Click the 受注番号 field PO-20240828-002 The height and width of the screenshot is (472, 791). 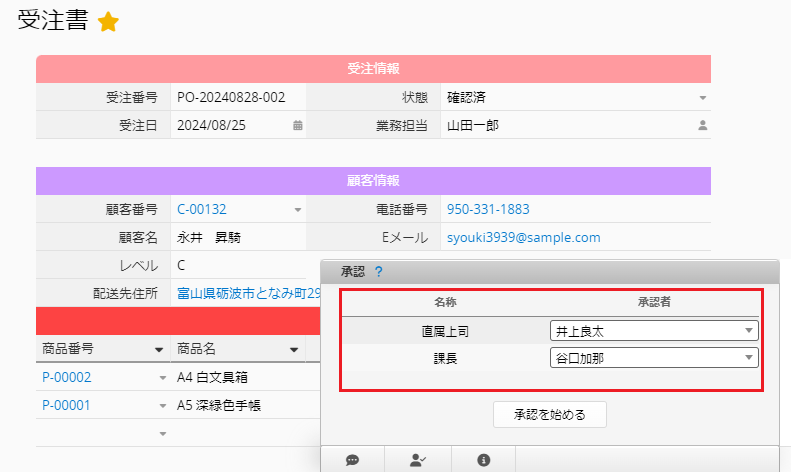tap(231, 98)
